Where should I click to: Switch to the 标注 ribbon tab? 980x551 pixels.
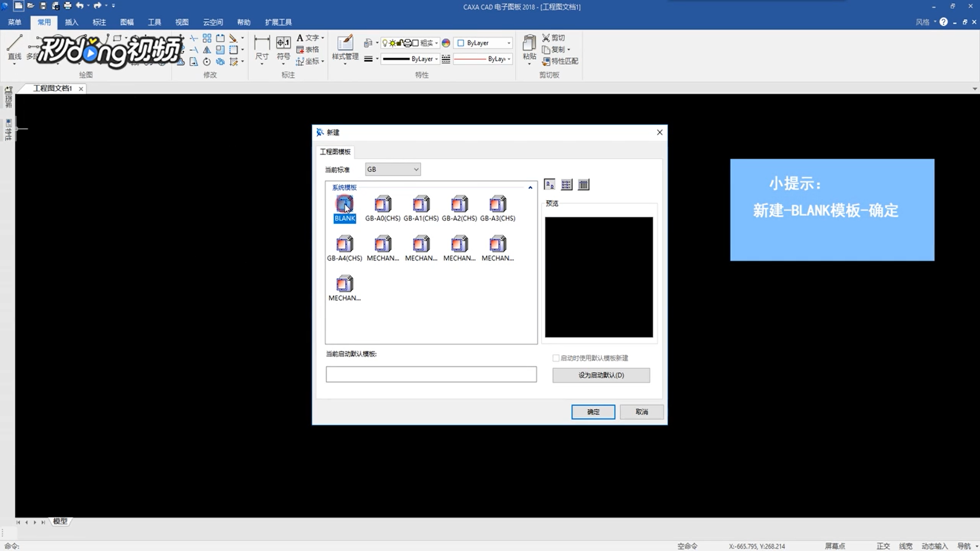pyautogui.click(x=99, y=22)
